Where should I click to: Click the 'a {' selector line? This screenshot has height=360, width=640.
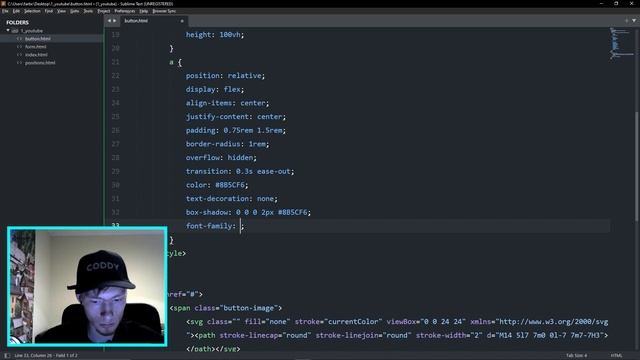(176, 62)
